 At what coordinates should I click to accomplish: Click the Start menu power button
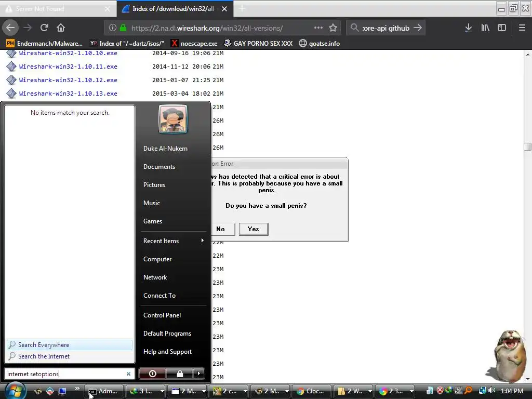click(152, 374)
